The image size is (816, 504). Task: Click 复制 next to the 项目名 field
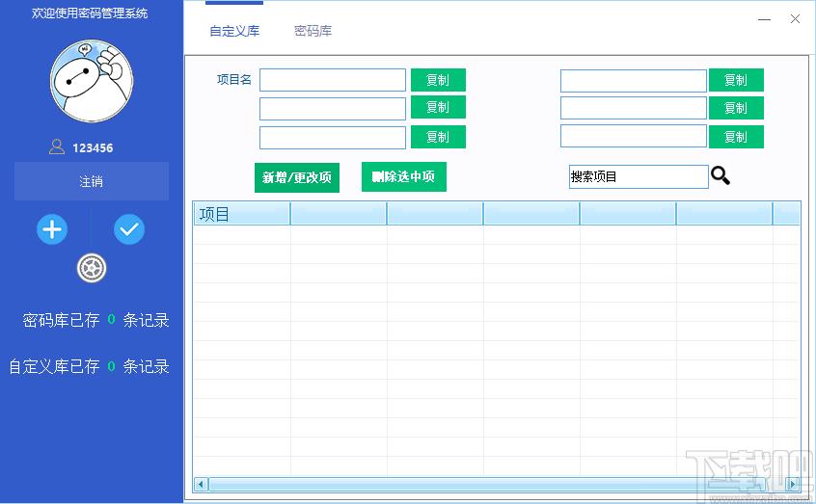tap(438, 80)
